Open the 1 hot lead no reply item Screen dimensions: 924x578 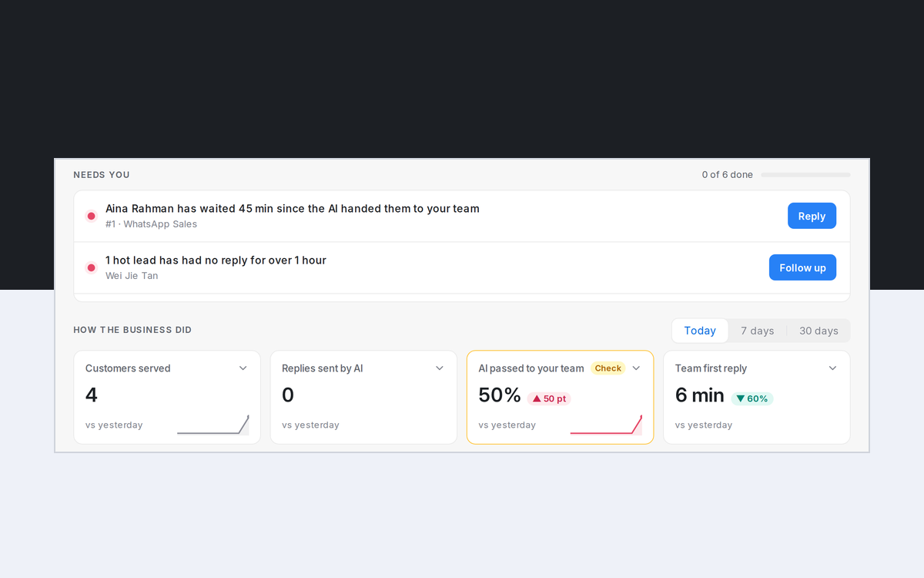[x=462, y=268]
